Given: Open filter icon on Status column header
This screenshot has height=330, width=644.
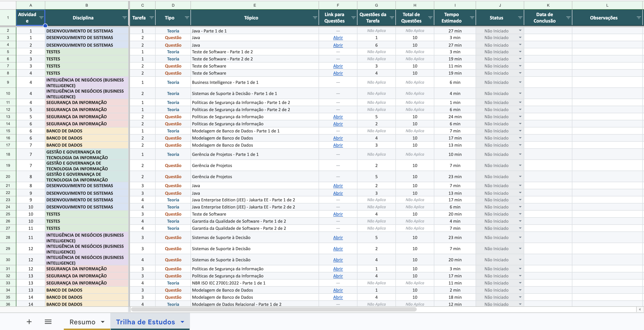Looking at the screenshot, I should tap(520, 18).
